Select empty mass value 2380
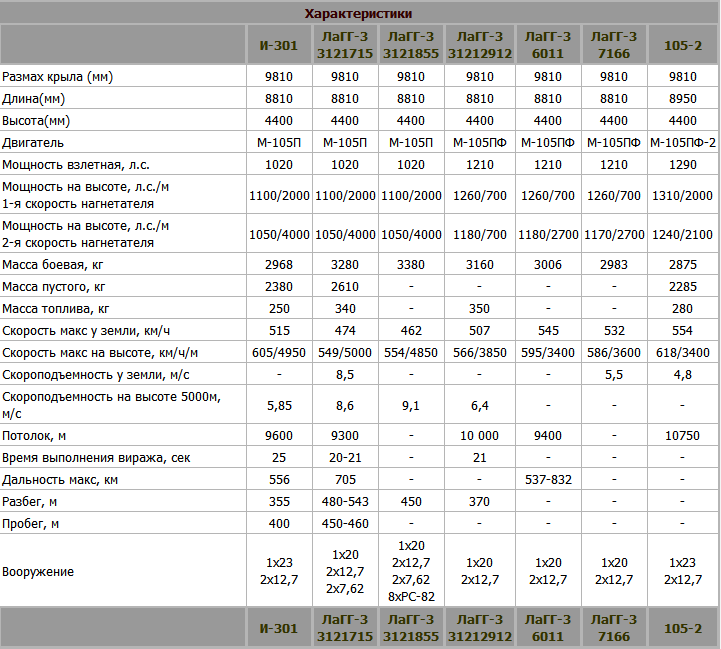 tap(279, 287)
